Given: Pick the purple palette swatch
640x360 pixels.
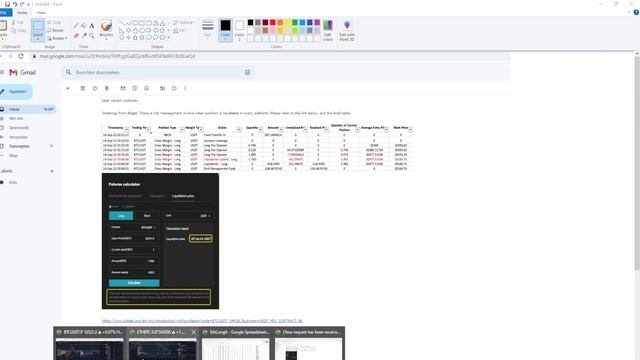Looking at the screenshot, I should pos(317,22).
